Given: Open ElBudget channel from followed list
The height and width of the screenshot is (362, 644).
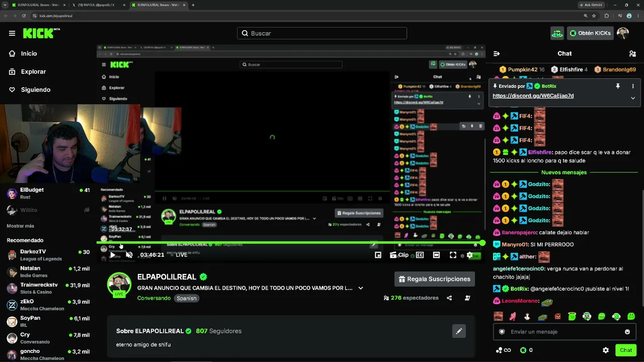Looking at the screenshot, I should [48, 193].
